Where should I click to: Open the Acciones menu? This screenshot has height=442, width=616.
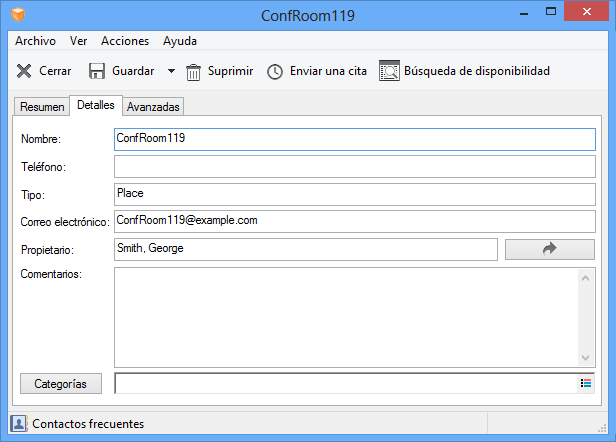point(125,41)
